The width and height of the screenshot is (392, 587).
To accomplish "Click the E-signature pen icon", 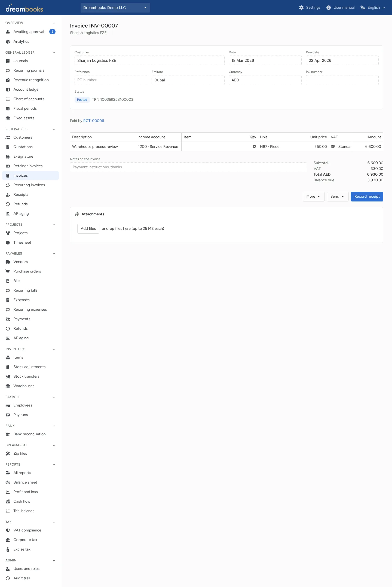I will pyautogui.click(x=8, y=157).
